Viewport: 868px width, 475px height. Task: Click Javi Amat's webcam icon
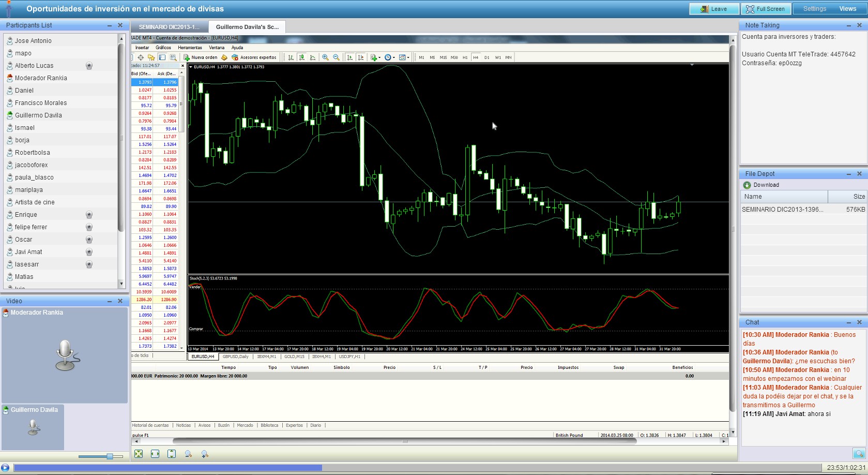[89, 252]
